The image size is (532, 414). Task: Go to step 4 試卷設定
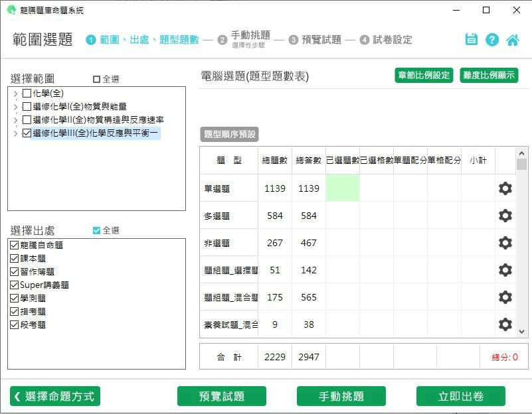point(386,40)
